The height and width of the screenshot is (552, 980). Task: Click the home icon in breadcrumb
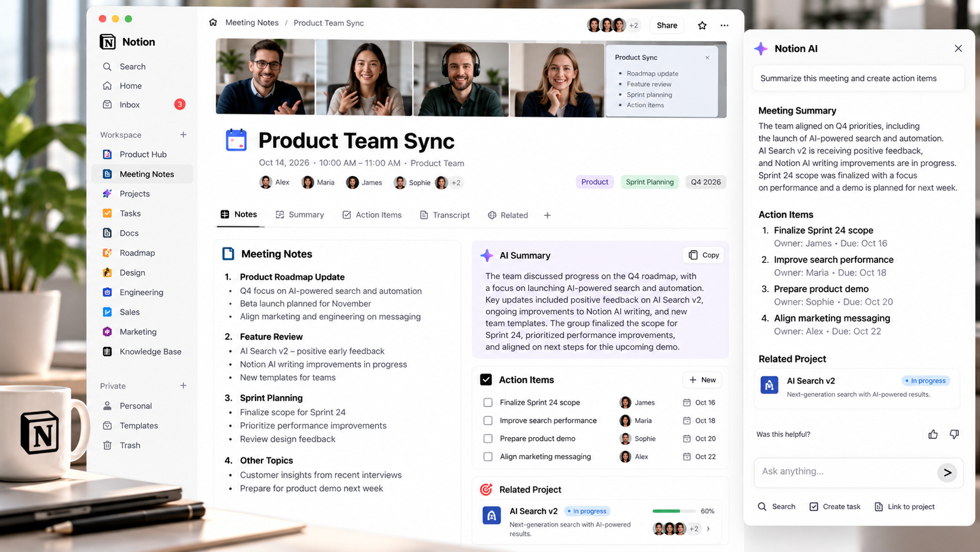(213, 22)
